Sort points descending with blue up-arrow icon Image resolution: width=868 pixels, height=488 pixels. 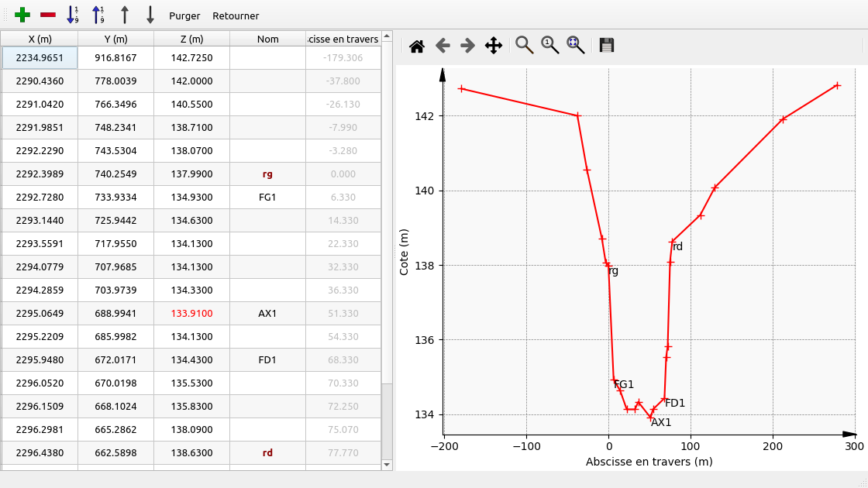pyautogui.click(x=98, y=15)
